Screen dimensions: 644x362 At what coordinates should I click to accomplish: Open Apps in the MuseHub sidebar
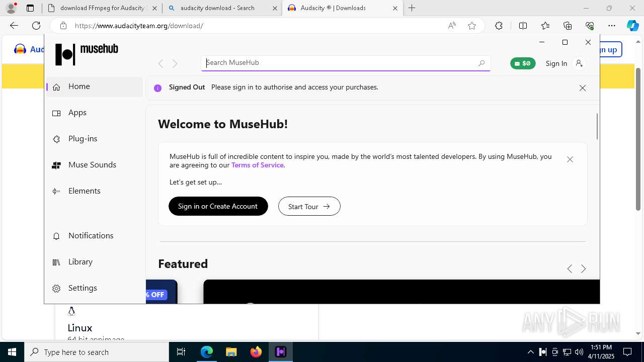pyautogui.click(x=95, y=113)
